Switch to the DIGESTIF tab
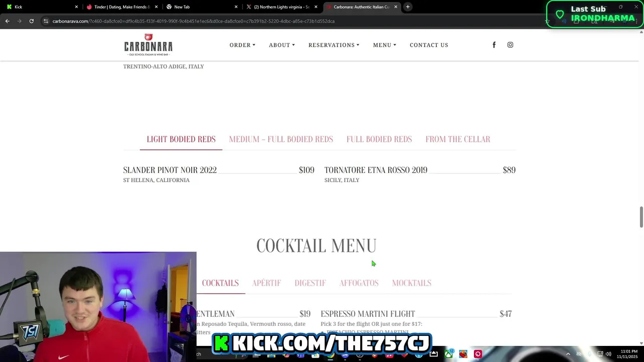 coord(310,283)
